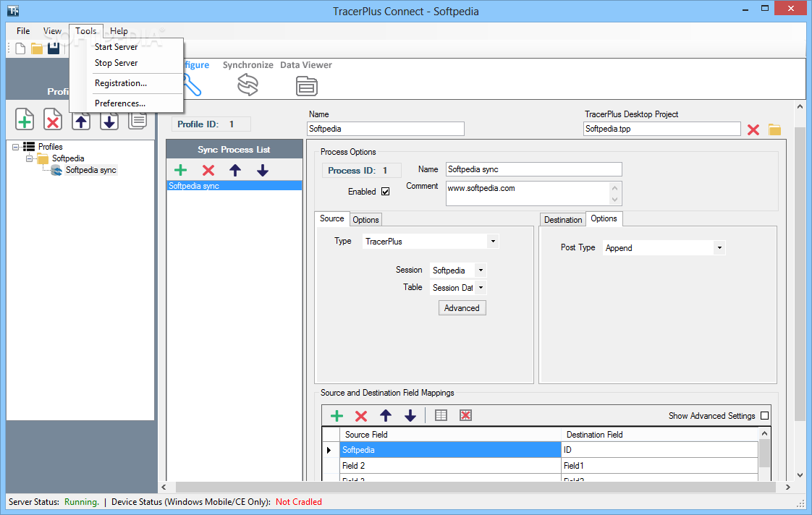Click the clear all mappings icon
Image resolution: width=812 pixels, height=515 pixels.
465,415
